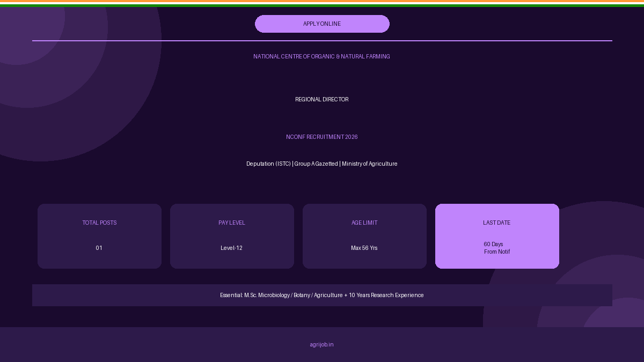Click the NCONF Recruitment 2026 subtitle
644x362 pixels.
click(322, 137)
